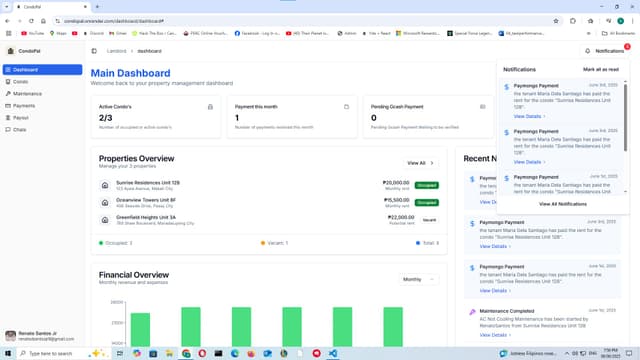Click View All in Properties Overview
The width and height of the screenshot is (640, 360).
(420, 163)
